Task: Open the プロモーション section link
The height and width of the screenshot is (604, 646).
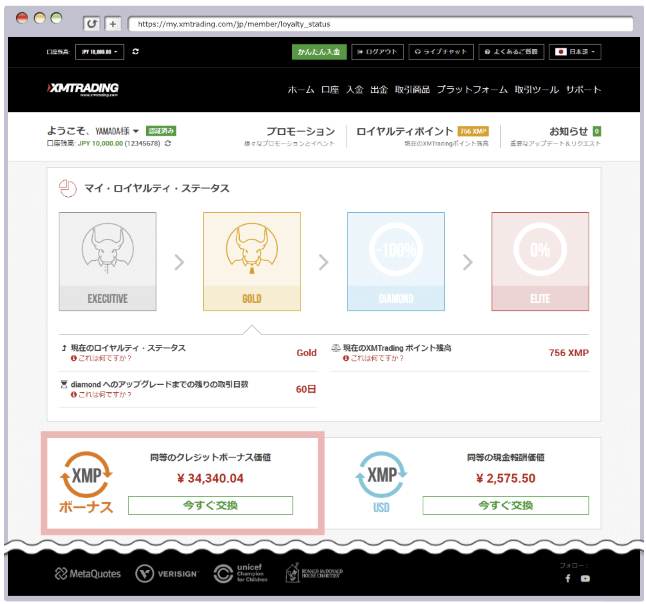Action: click(x=300, y=131)
